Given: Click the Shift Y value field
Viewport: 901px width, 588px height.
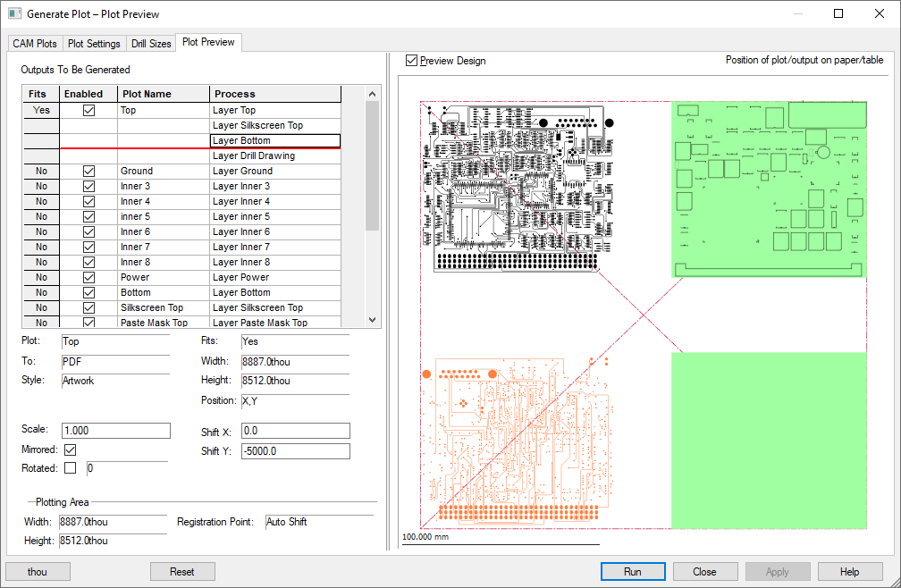Looking at the screenshot, I should [x=295, y=451].
